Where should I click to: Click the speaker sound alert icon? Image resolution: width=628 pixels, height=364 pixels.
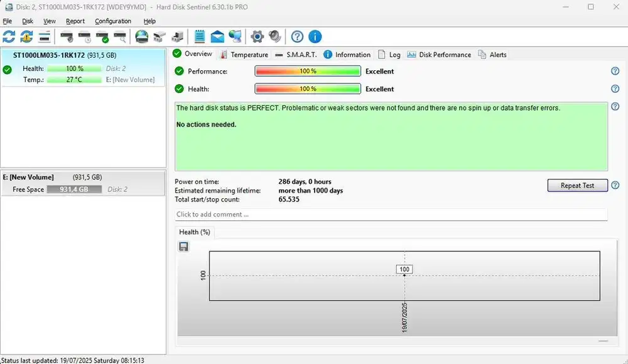point(274,36)
